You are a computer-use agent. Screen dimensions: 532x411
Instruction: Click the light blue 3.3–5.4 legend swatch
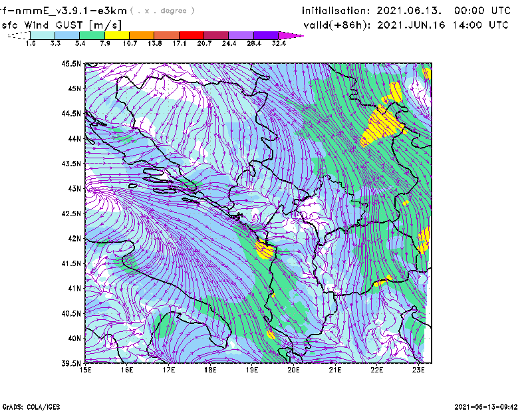pos(67,35)
